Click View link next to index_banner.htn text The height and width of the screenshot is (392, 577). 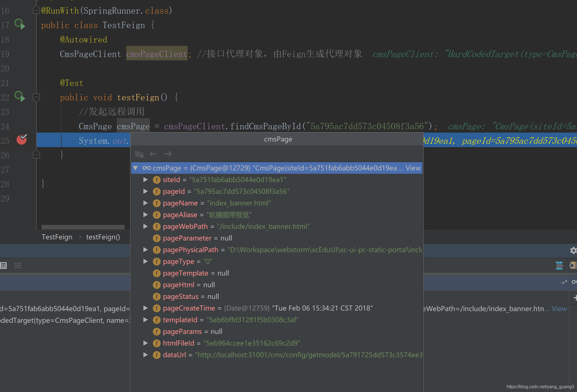[x=559, y=309]
